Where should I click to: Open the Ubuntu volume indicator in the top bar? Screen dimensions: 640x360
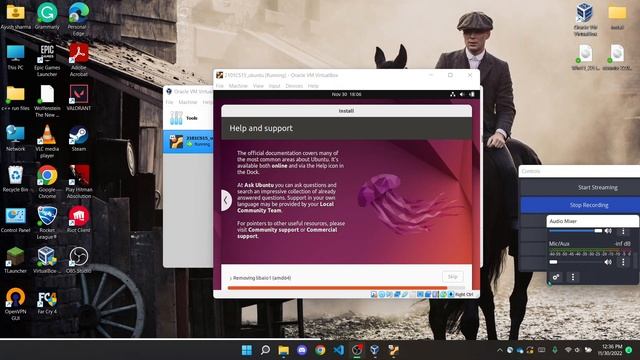(462, 94)
